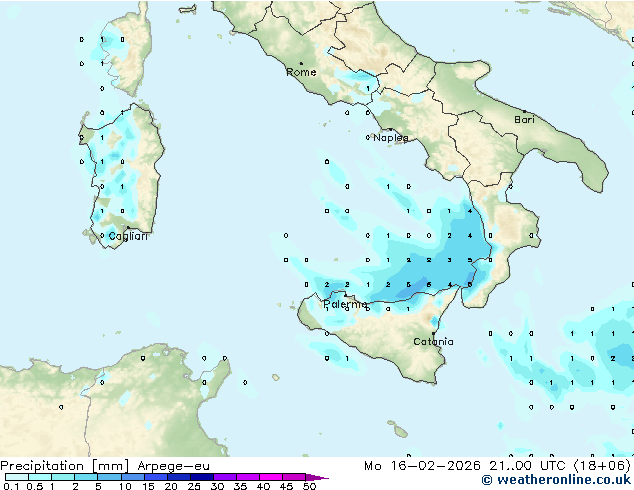Select the 40–45 mm magenta swatch

271,477
